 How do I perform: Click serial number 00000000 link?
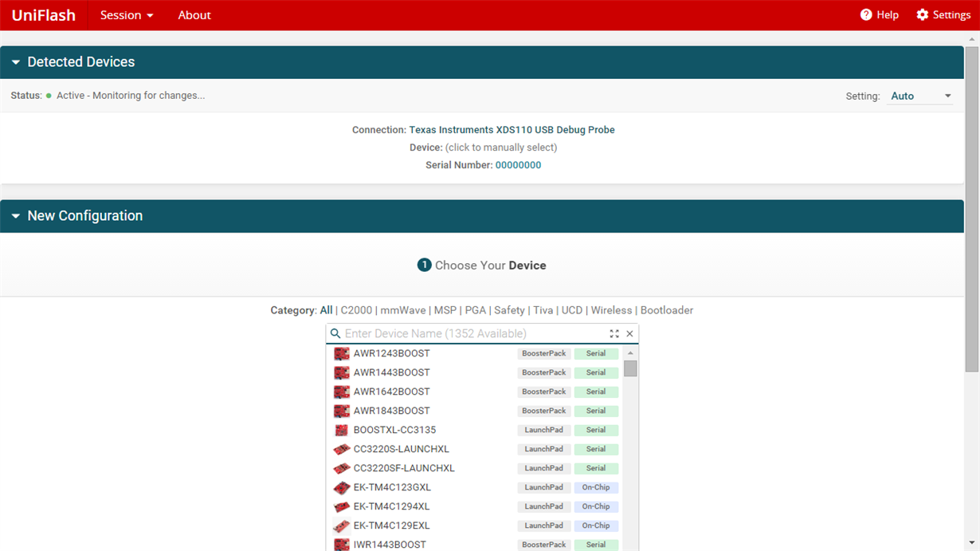point(519,165)
